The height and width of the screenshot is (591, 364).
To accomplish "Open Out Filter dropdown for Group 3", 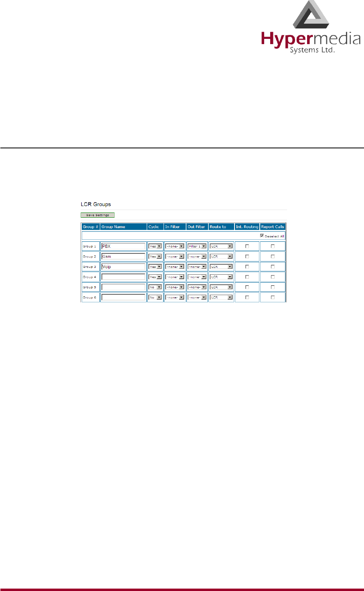I will [x=197, y=267].
